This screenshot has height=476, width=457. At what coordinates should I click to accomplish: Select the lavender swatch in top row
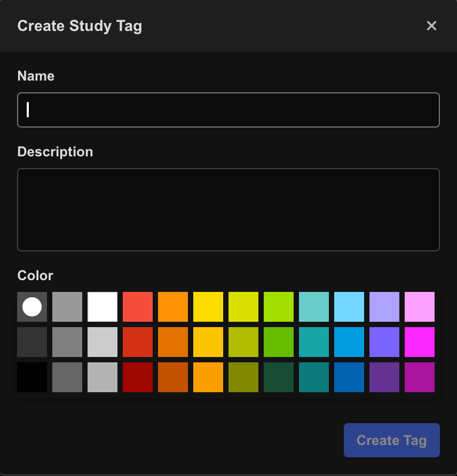coord(384,307)
